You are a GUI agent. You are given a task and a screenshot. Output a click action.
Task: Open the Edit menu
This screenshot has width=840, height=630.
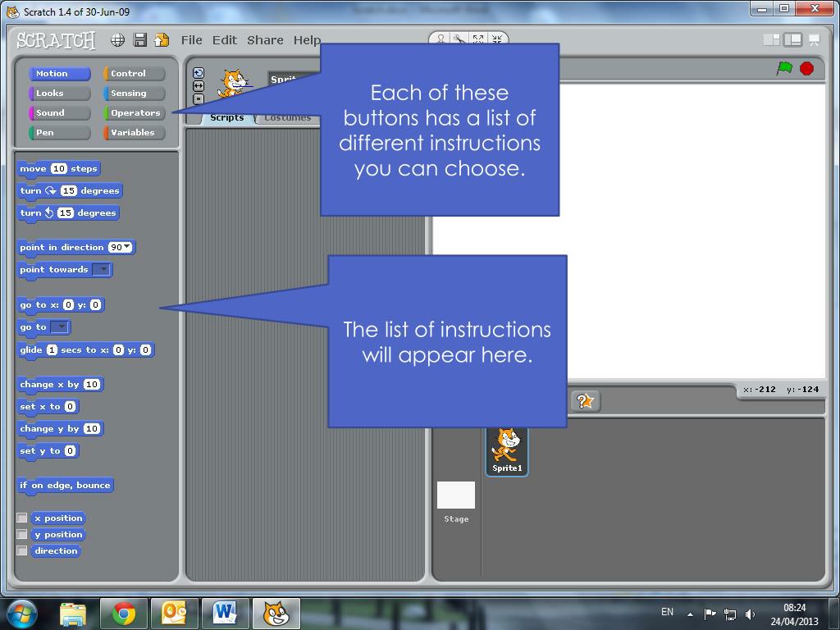click(x=225, y=40)
